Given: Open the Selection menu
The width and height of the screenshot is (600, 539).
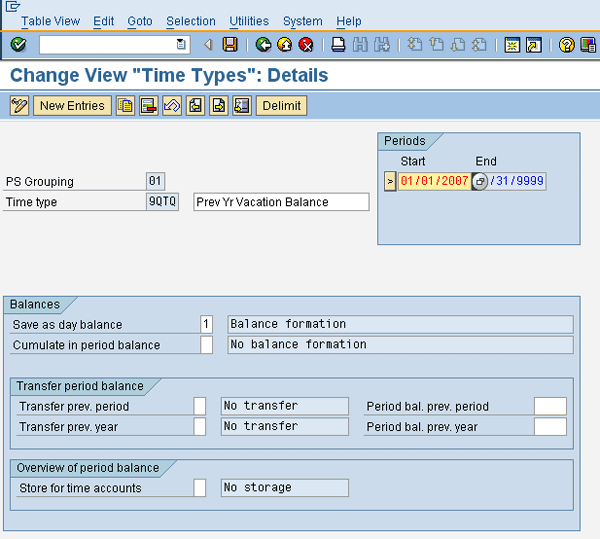Looking at the screenshot, I should [191, 21].
